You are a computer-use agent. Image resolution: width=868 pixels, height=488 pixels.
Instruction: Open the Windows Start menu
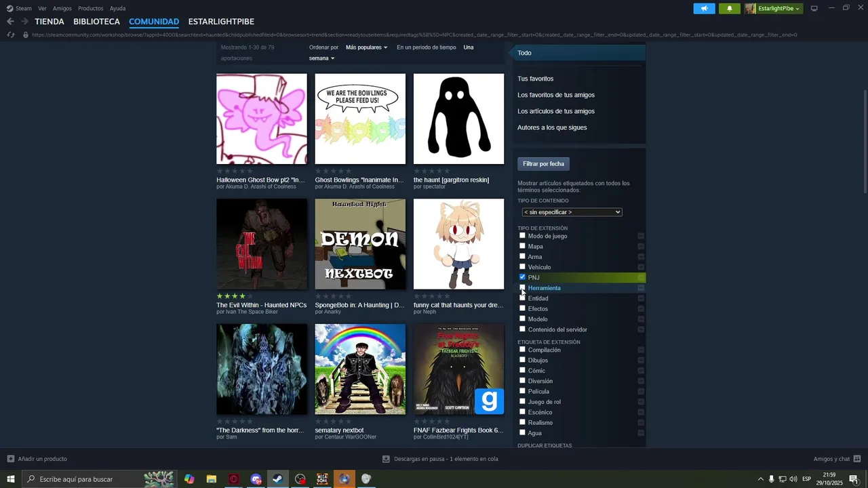(x=11, y=479)
